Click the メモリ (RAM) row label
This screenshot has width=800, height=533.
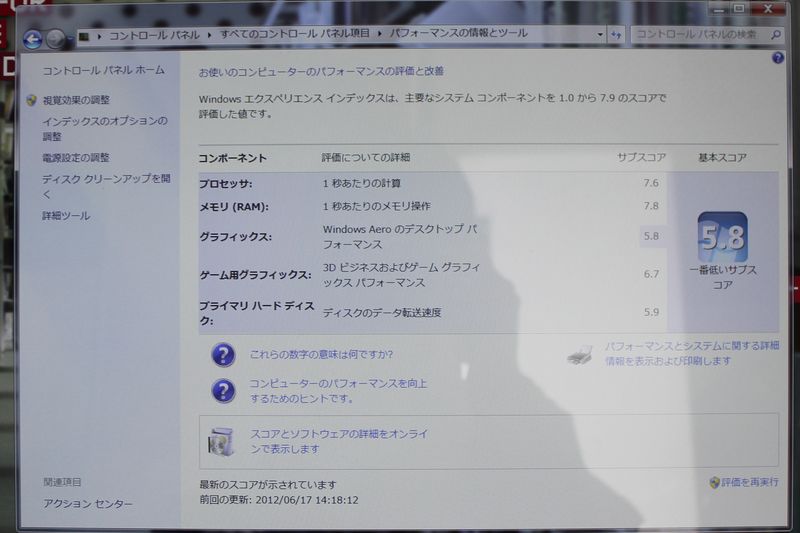click(x=234, y=207)
